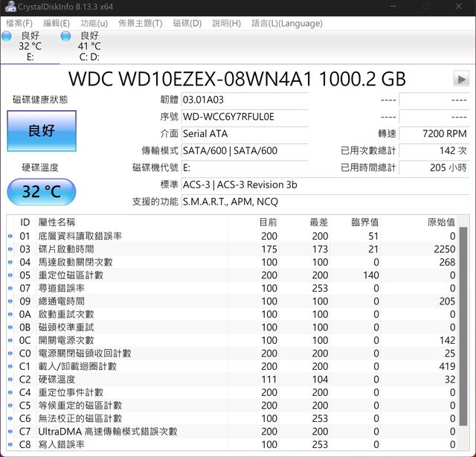Click the status circle for drives C: D:
476x457 pixels.
(x=66, y=36)
